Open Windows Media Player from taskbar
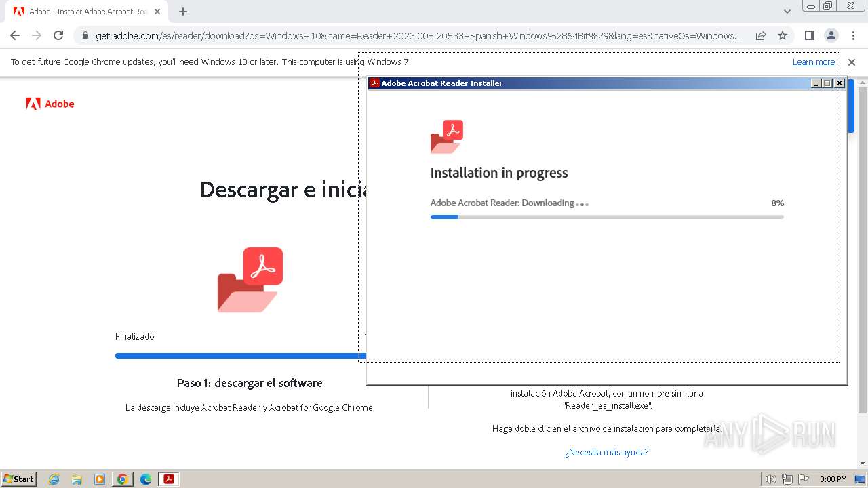The height and width of the screenshot is (488, 868). 100,479
